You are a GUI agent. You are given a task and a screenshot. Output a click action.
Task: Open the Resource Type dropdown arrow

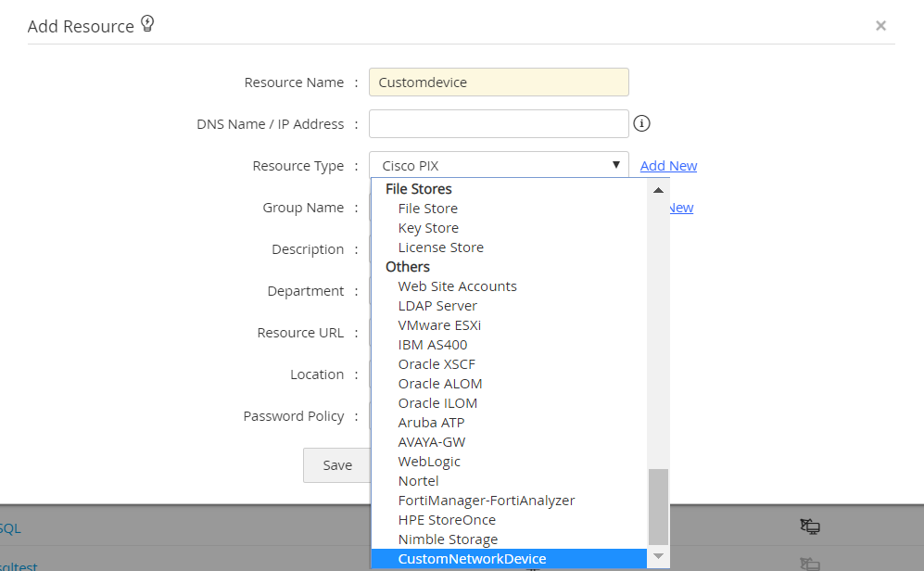[615, 165]
